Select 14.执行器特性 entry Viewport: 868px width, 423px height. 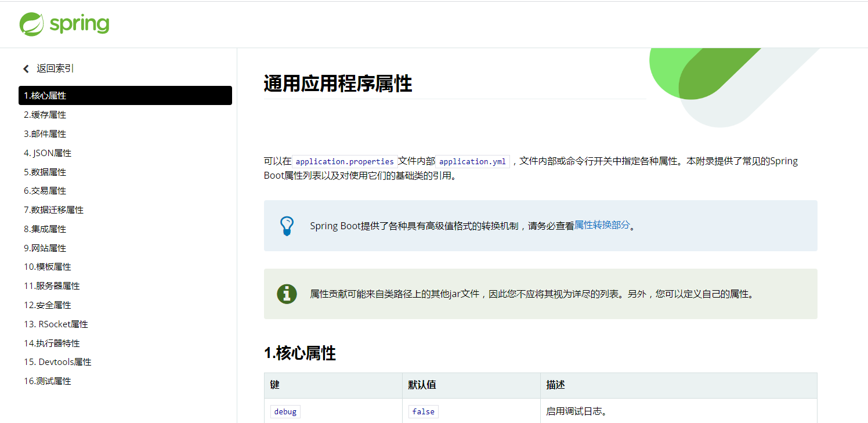[x=52, y=344]
